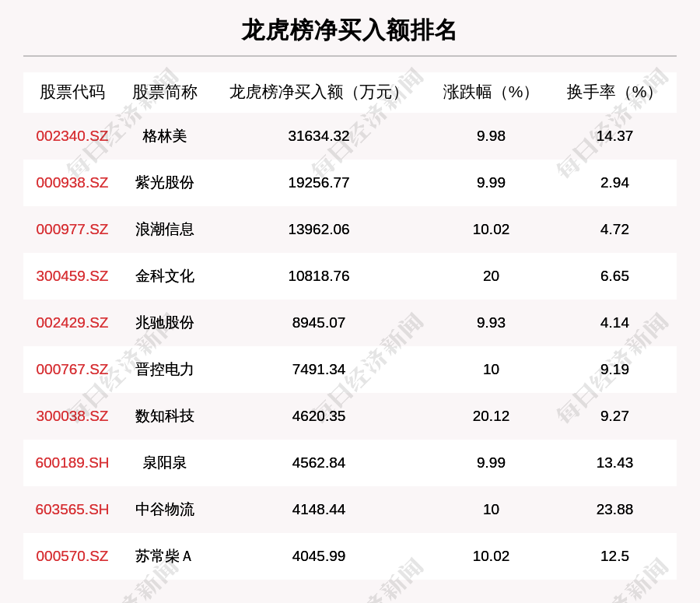Click 数知科技 change percentage 20.12
Screen dimensions: 700x603
pyautogui.click(x=491, y=415)
